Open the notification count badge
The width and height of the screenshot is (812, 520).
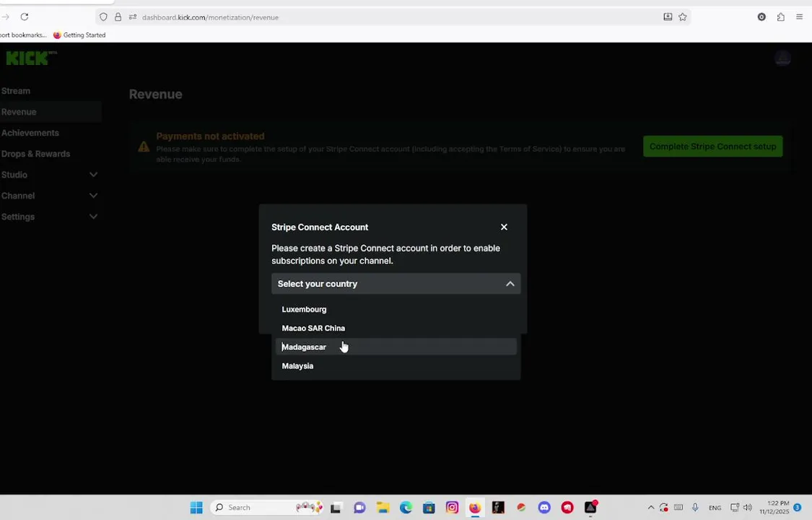[798, 508]
